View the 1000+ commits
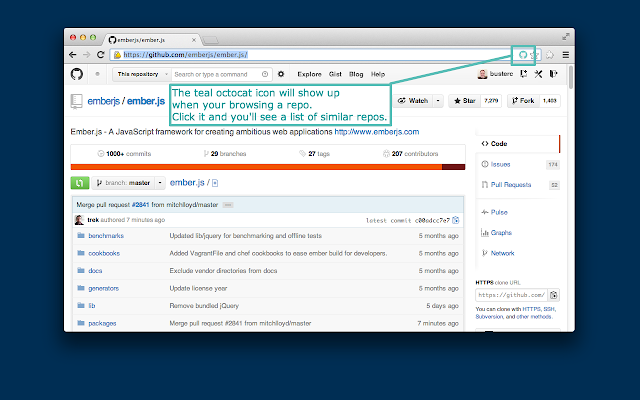This screenshot has height=400, width=640. [x=124, y=154]
